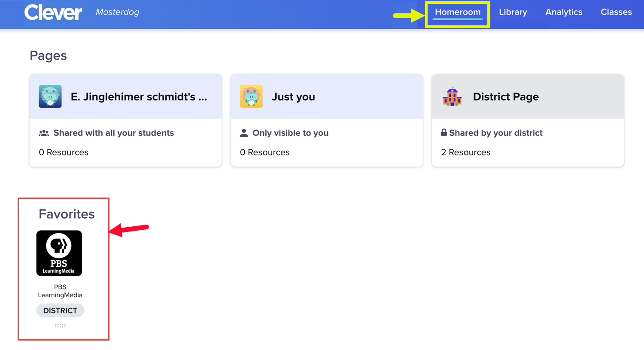Click the person icon beside Only visible
644x350 pixels.
pyautogui.click(x=244, y=133)
